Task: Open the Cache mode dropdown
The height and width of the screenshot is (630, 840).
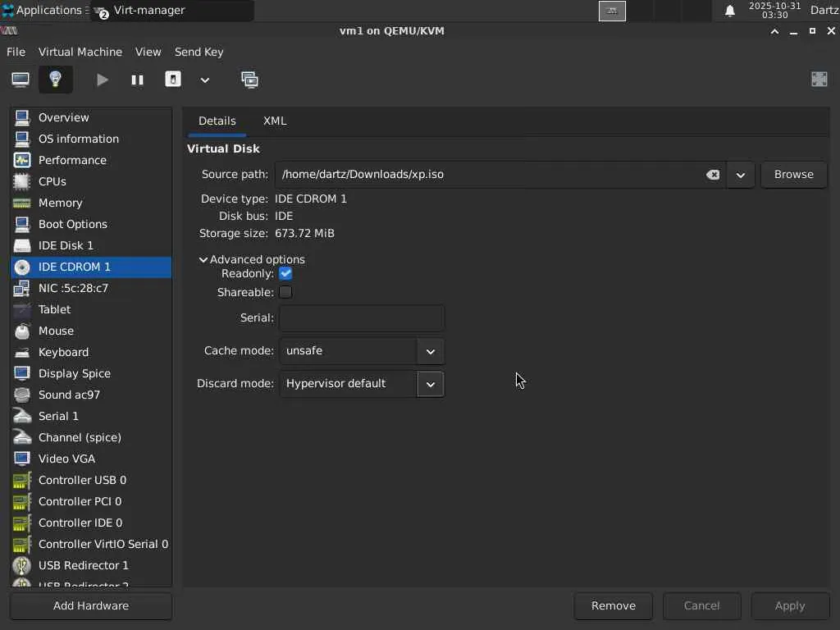Action: coord(430,351)
